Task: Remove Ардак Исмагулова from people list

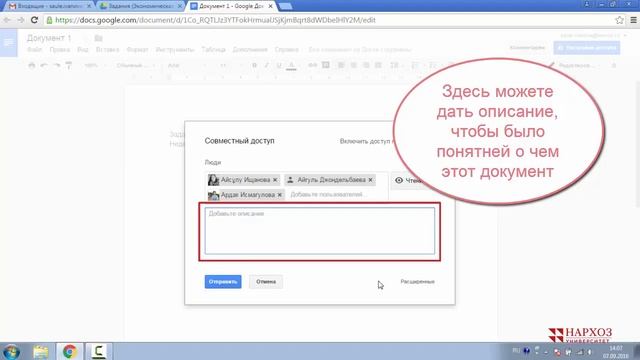Action: (x=280, y=195)
